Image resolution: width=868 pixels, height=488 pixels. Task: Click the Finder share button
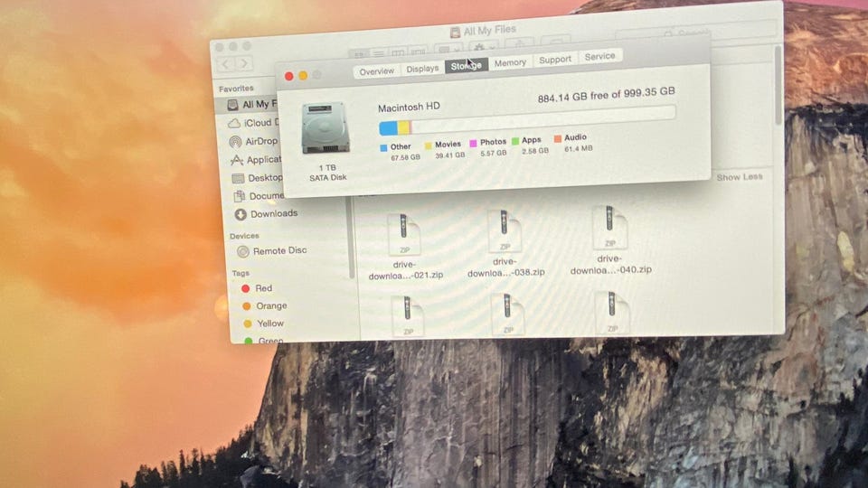[x=519, y=43]
